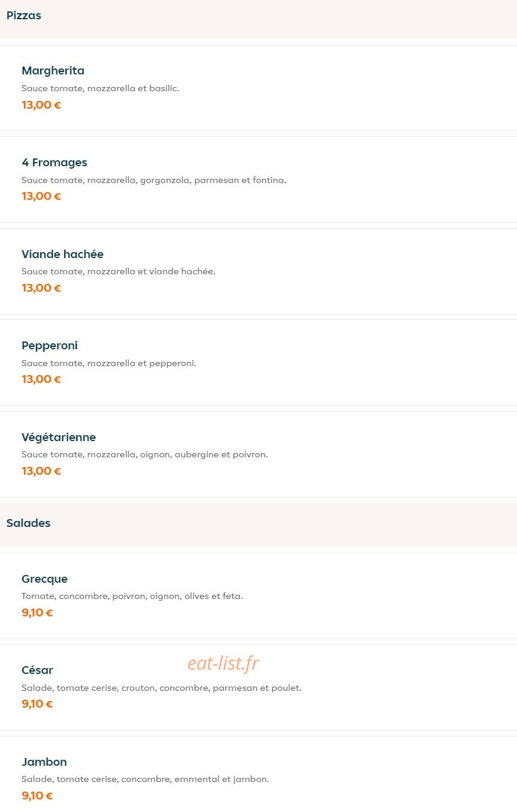The width and height of the screenshot is (517, 812).
Task: Choose the Viande hachée pizza
Action: point(258,271)
